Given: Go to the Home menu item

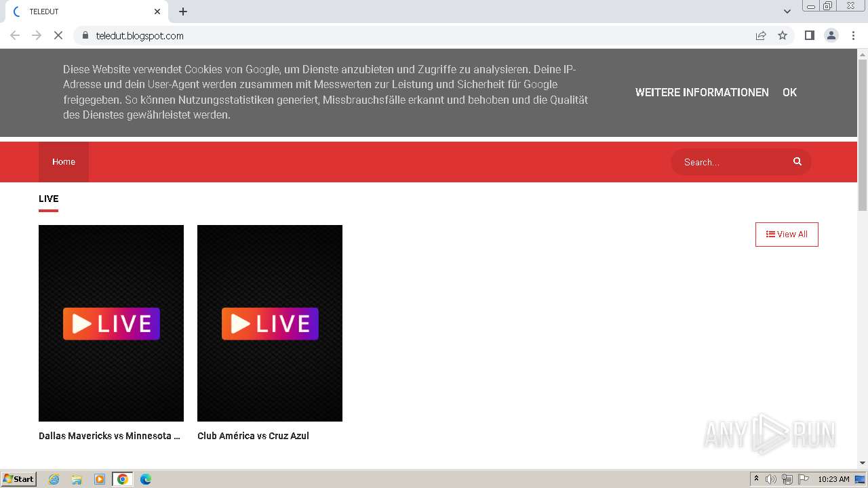Looking at the screenshot, I should (64, 162).
